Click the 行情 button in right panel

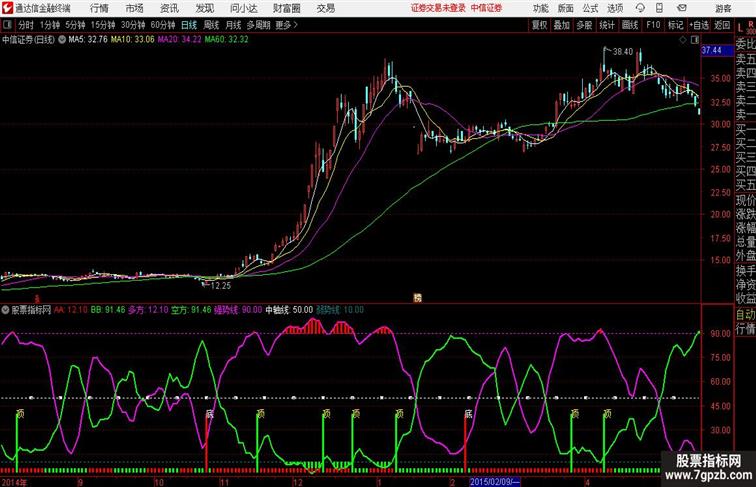745,329
